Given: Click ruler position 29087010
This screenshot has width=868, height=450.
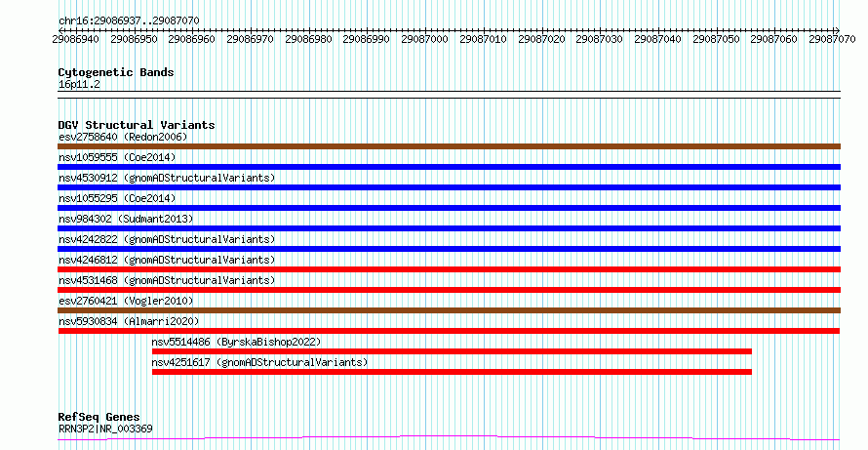Looking at the screenshot, I should click(483, 39).
